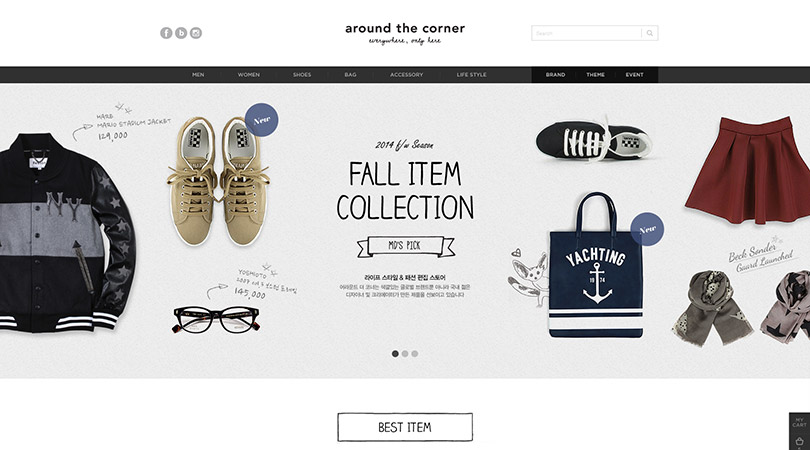Open the SHOES category menu
This screenshot has width=810, height=450.
click(302, 75)
